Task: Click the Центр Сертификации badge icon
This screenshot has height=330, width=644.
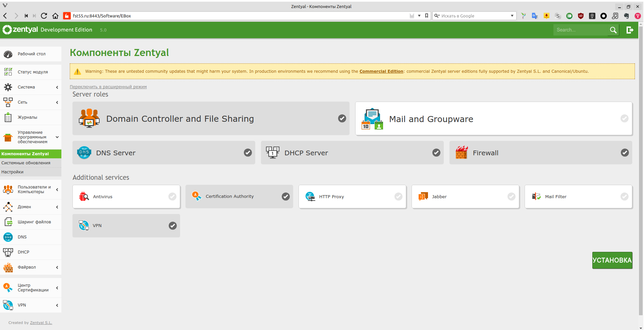Action: pyautogui.click(x=8, y=288)
